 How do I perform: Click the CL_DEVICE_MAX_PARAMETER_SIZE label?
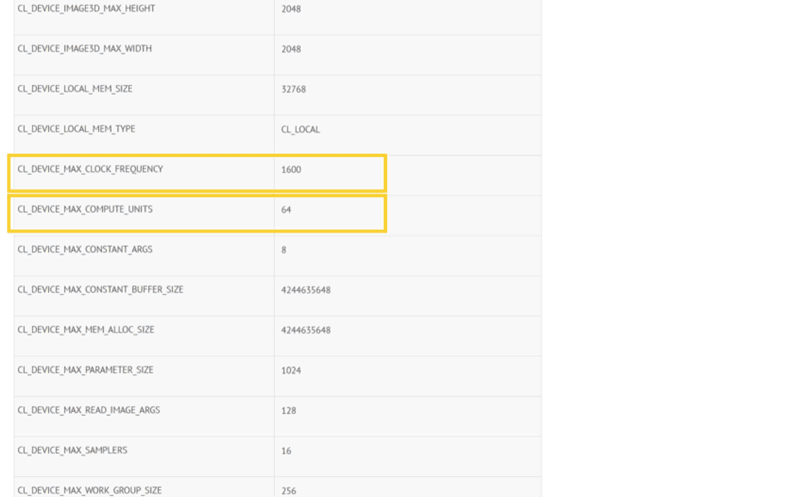85,369
